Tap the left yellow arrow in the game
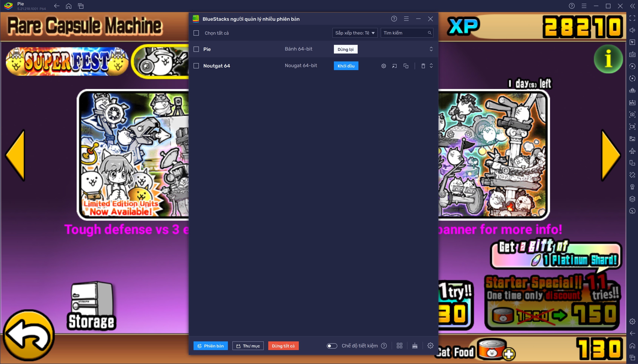 [x=15, y=155]
